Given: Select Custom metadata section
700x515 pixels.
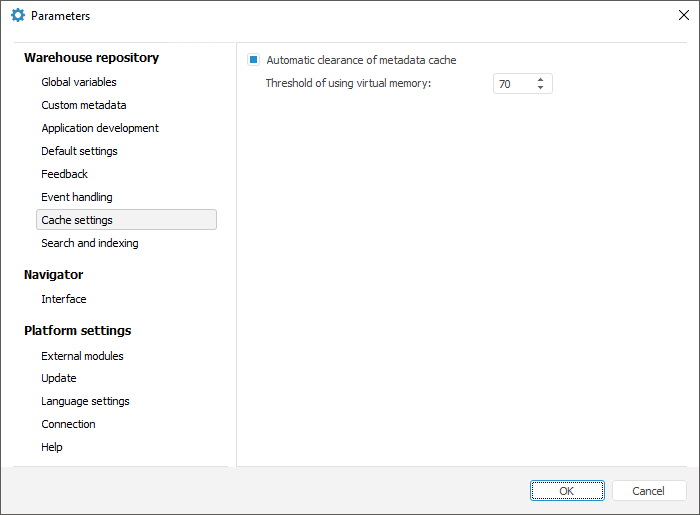Looking at the screenshot, I should (84, 105).
